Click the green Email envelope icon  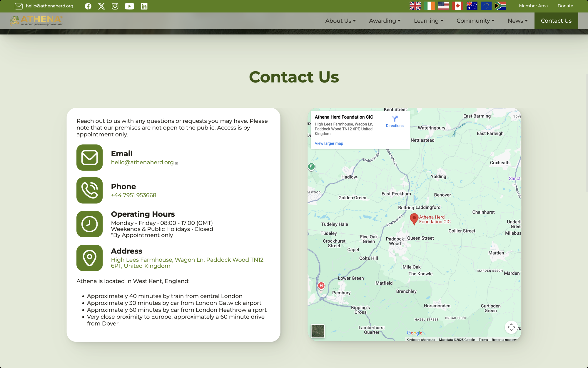pos(90,158)
